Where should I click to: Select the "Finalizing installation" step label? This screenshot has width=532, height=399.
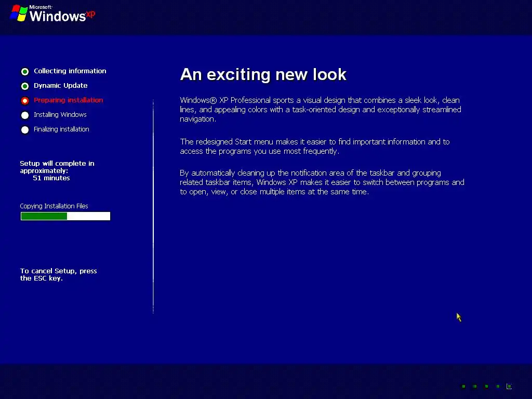[61, 129]
